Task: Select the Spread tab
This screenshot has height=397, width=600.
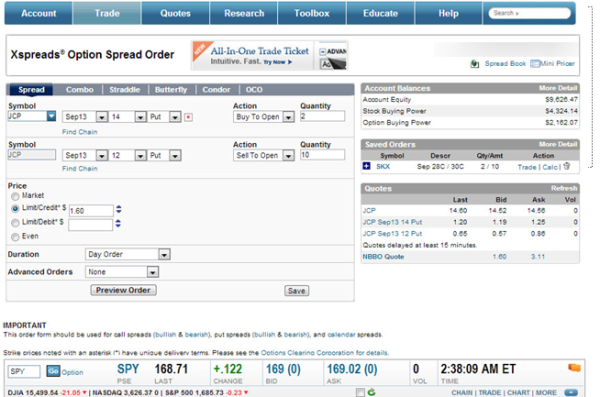Action: [x=31, y=90]
